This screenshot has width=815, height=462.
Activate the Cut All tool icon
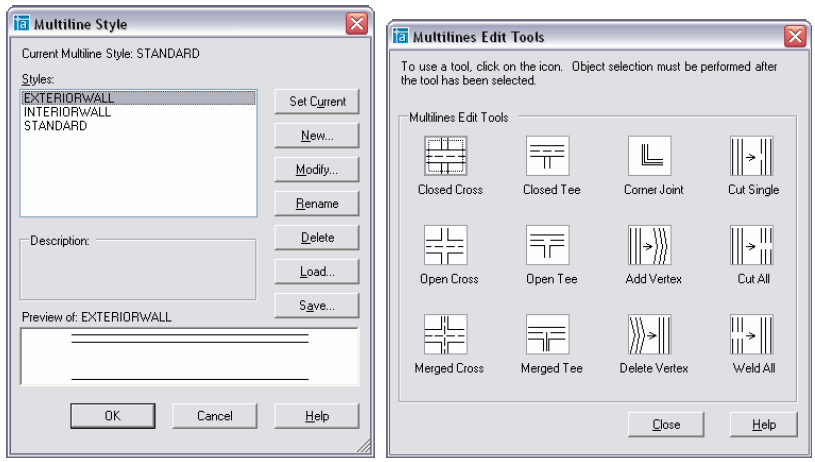click(x=752, y=245)
